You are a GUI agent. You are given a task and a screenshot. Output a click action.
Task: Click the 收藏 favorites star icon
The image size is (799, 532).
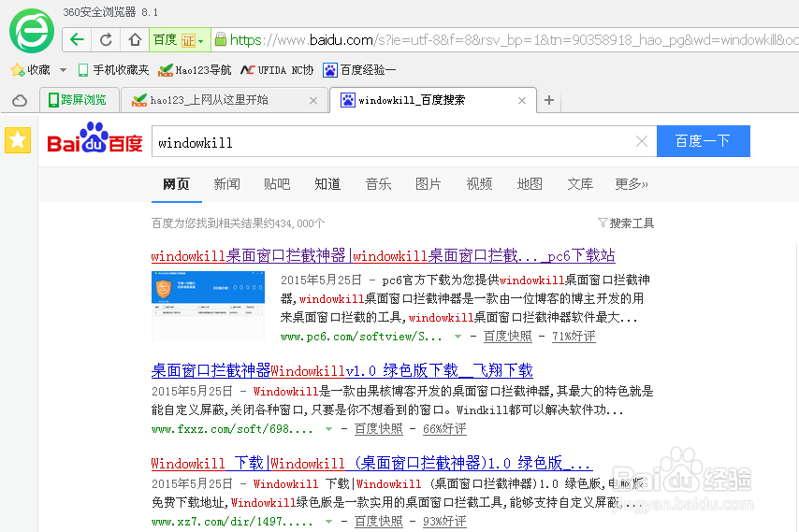coord(18,70)
